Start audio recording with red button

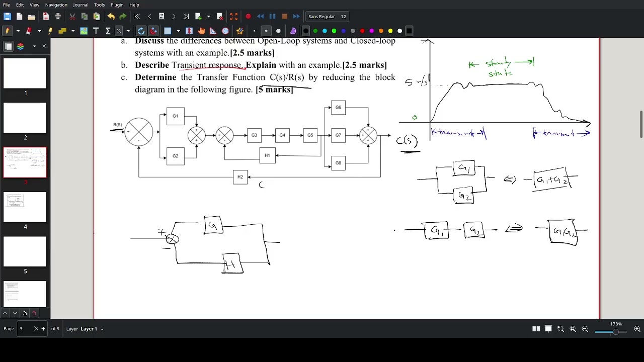[x=248, y=17]
